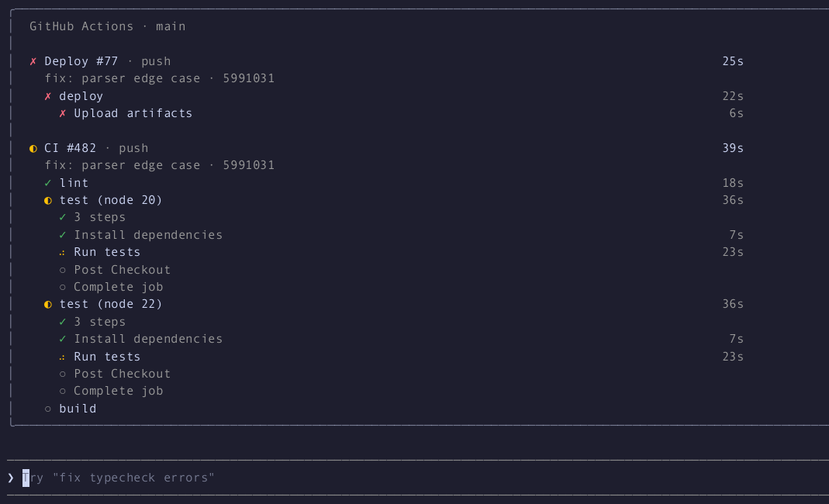
Task: Click the 36s duration of test (node 20)
Action: (x=733, y=200)
